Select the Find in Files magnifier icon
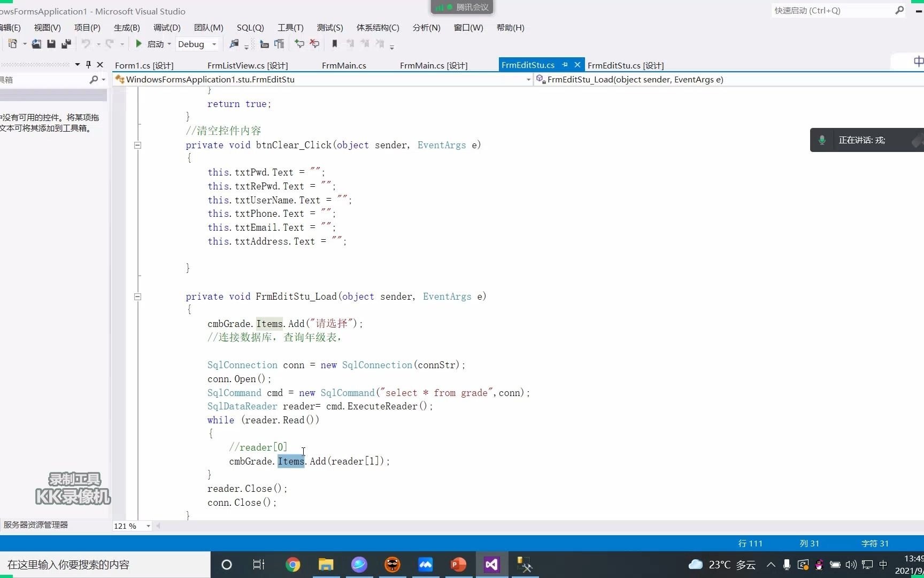Viewport: 924px width, 578px height. 234,44
